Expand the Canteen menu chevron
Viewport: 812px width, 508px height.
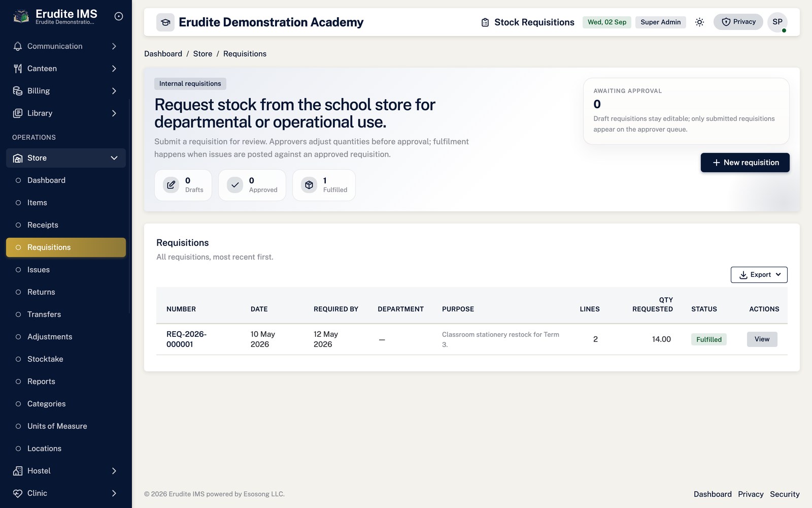pyautogui.click(x=114, y=69)
